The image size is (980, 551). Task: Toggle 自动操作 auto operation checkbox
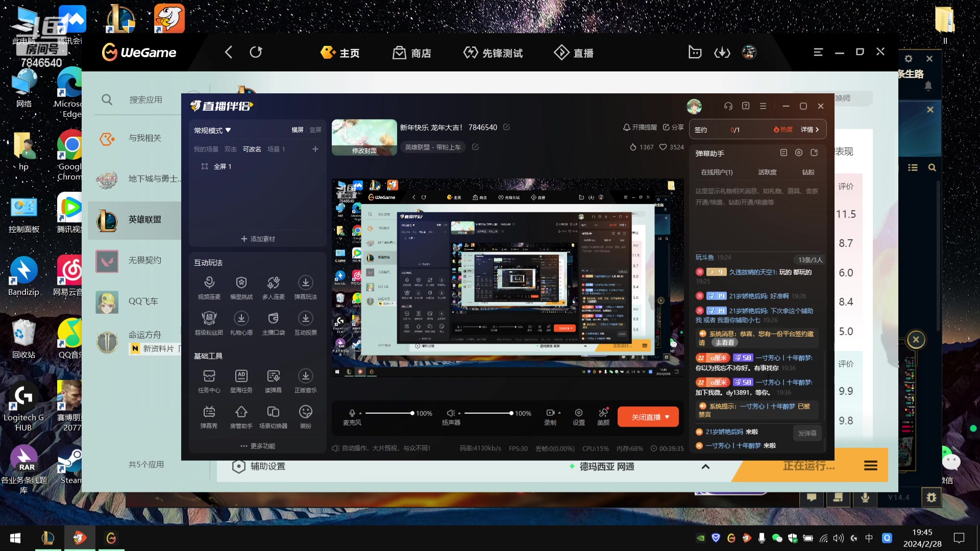335,448
